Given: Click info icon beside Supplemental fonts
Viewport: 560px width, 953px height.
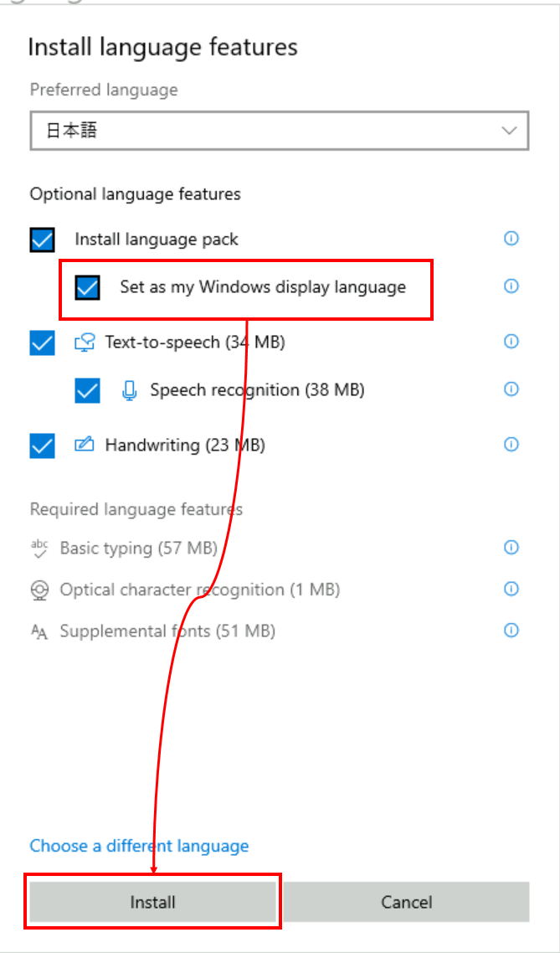Looking at the screenshot, I should [511, 630].
